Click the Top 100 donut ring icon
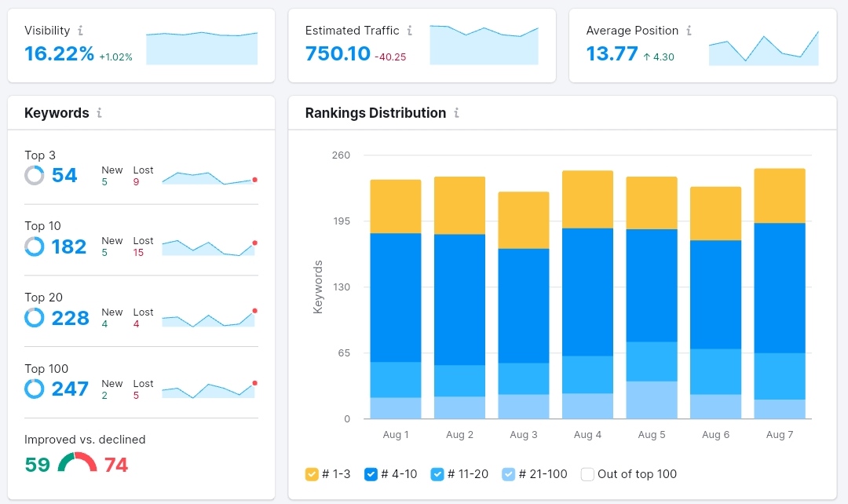The height and width of the screenshot is (504, 848). tap(34, 389)
